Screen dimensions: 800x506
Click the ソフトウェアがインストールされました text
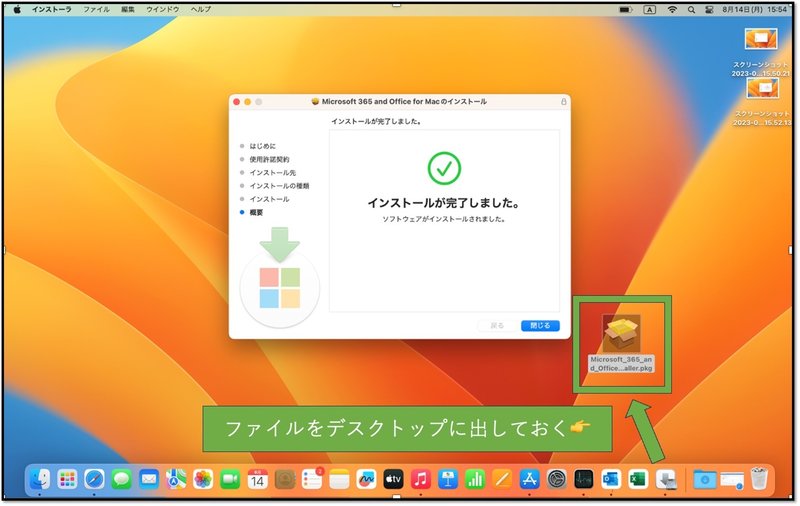(444, 219)
